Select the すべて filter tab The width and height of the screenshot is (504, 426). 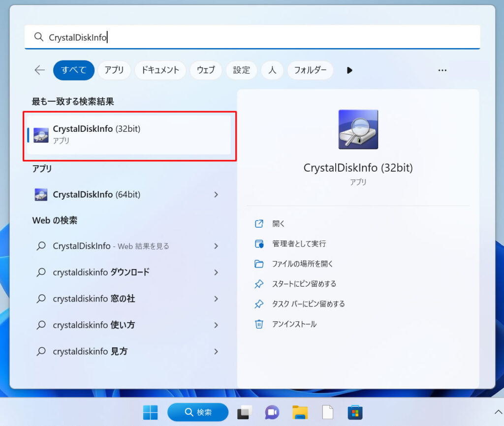pyautogui.click(x=74, y=70)
